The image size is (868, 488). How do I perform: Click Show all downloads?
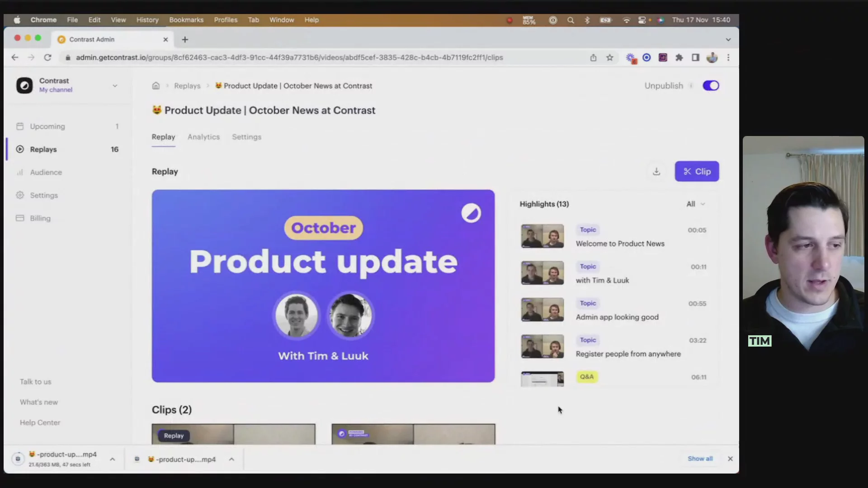(700, 459)
